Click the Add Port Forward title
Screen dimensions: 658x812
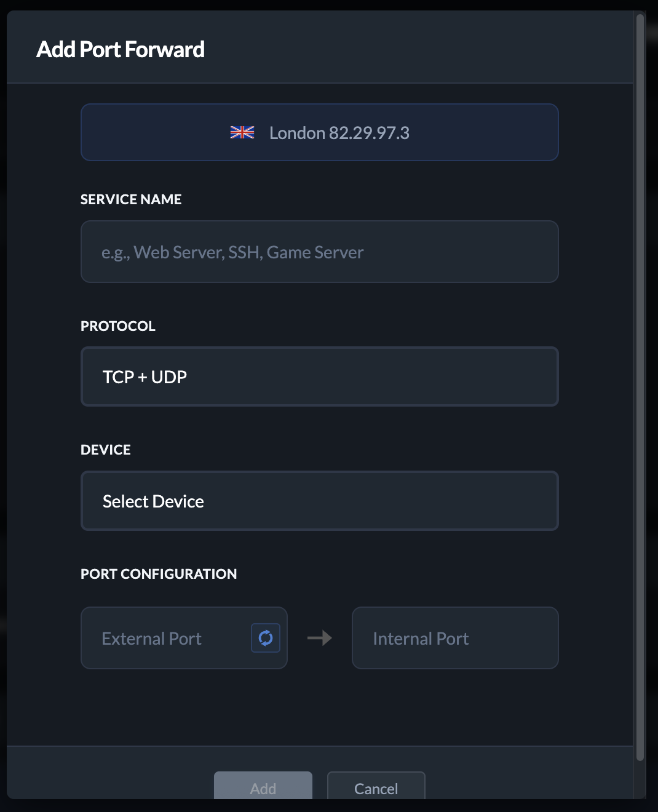(x=121, y=49)
